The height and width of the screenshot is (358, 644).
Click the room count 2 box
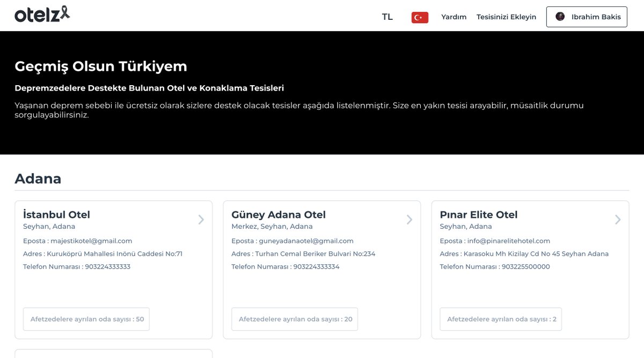[x=501, y=319]
